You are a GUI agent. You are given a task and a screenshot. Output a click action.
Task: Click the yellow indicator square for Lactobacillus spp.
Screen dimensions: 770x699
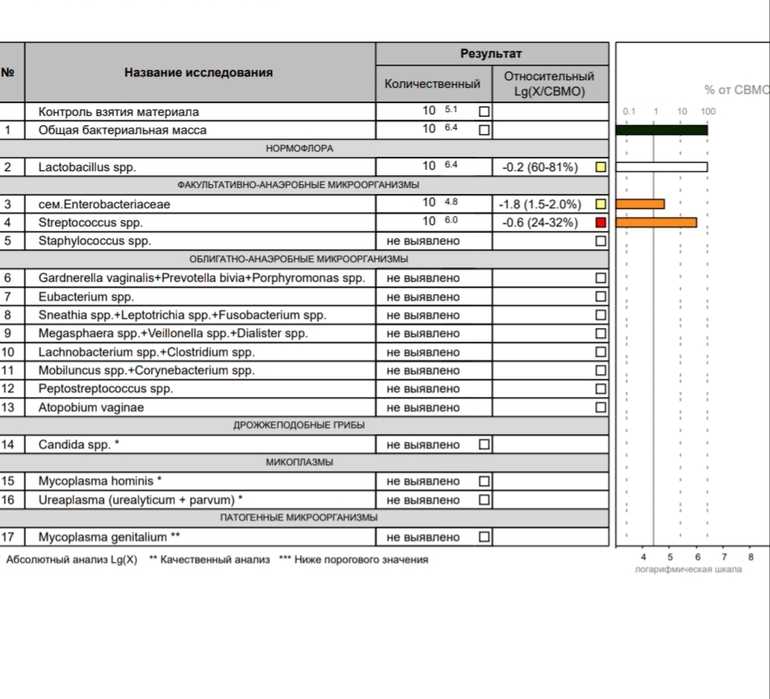pos(601,167)
